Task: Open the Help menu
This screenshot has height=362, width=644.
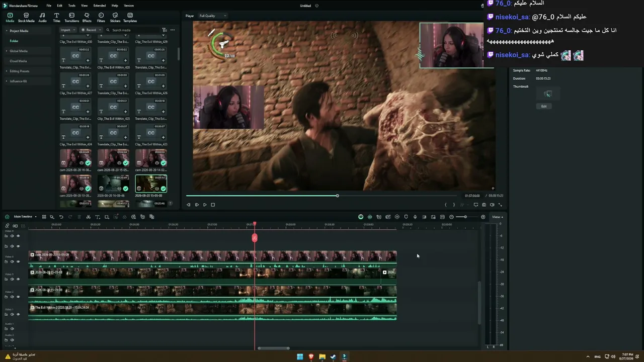Action: pyautogui.click(x=115, y=6)
